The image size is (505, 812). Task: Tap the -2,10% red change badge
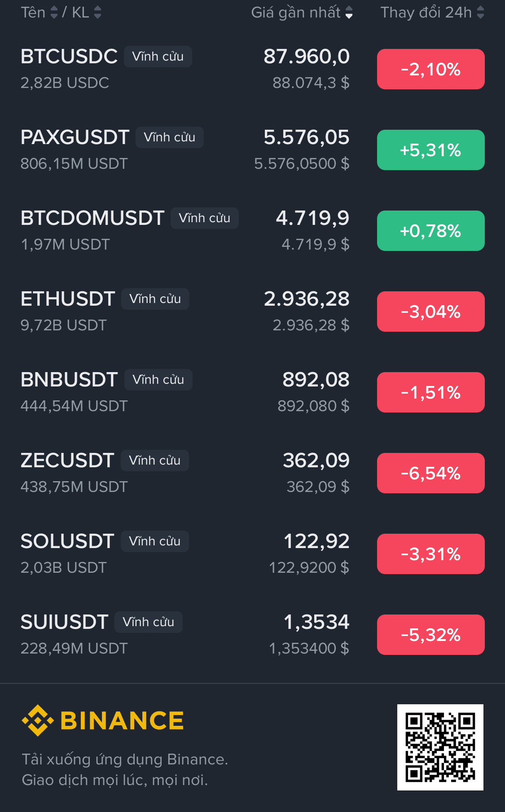click(x=430, y=69)
